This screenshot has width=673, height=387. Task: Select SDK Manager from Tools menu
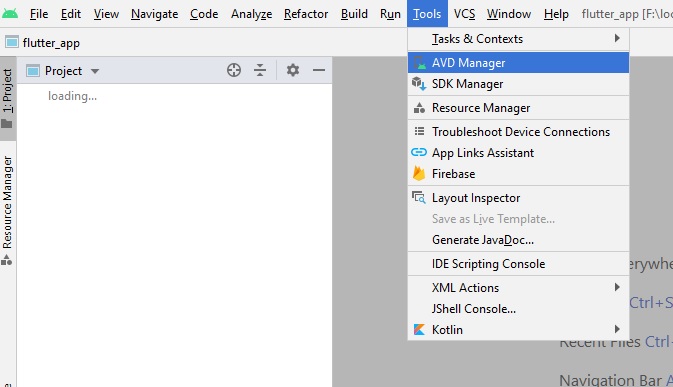(518, 84)
